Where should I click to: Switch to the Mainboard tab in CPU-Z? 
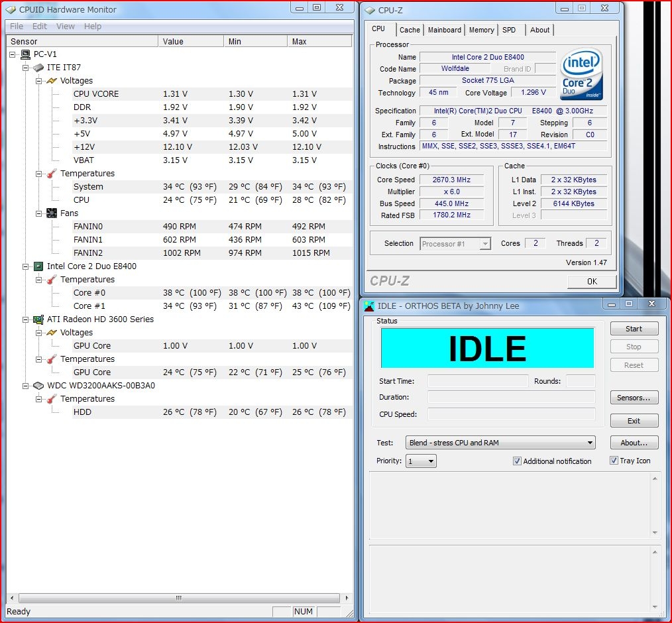tap(444, 30)
